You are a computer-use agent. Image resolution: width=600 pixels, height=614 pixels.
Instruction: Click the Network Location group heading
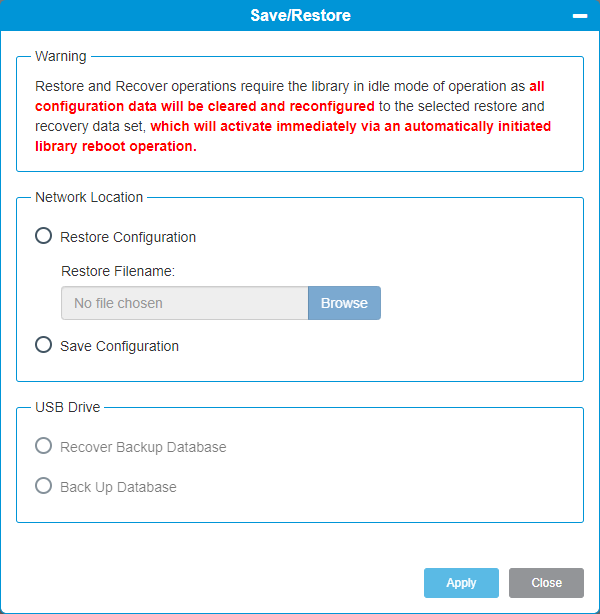tap(89, 197)
